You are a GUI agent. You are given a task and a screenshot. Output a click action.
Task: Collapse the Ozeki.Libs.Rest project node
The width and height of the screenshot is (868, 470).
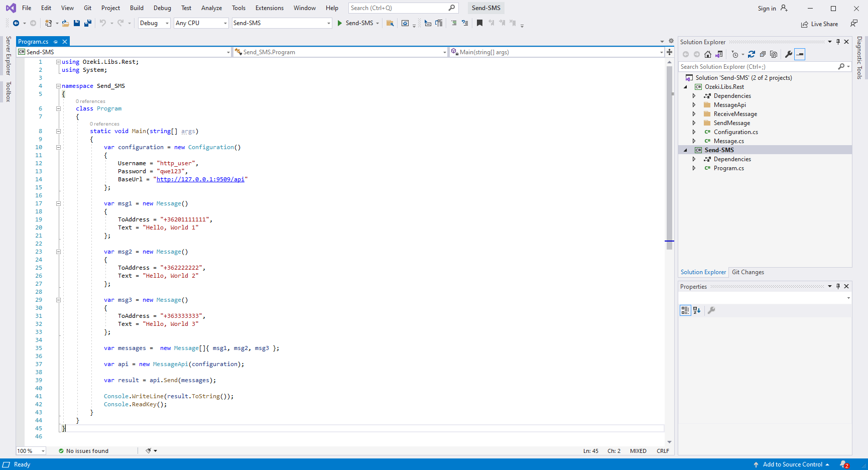click(x=686, y=87)
